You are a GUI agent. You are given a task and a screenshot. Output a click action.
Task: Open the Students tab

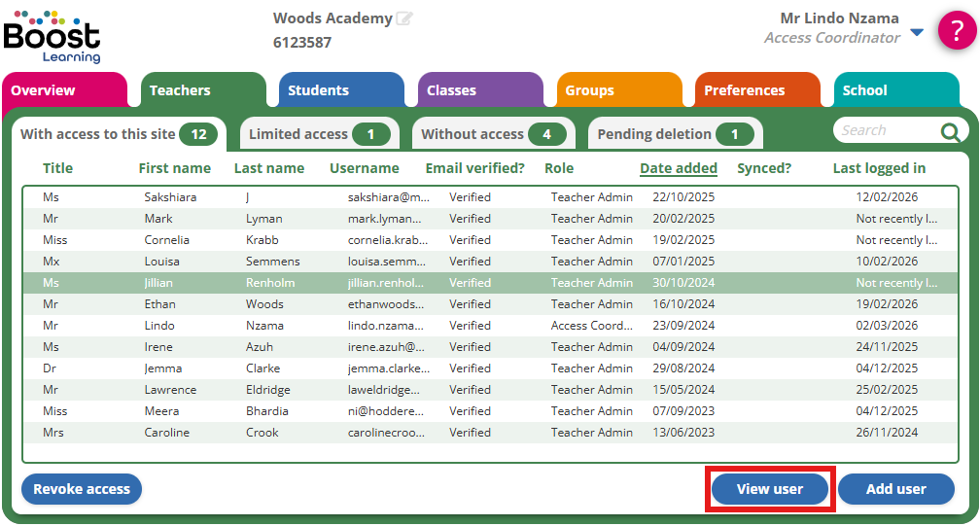click(340, 90)
